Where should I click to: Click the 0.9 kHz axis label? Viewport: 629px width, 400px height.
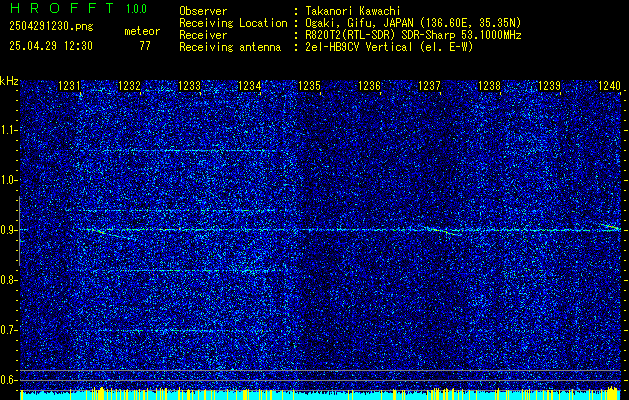coord(8,230)
